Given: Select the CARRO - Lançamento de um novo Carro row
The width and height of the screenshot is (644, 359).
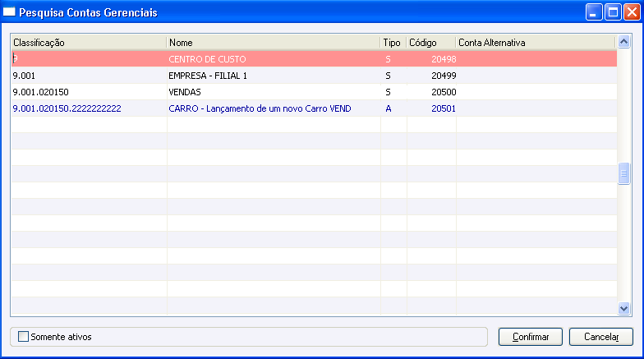Looking at the screenshot, I should pyautogui.click(x=314, y=108).
